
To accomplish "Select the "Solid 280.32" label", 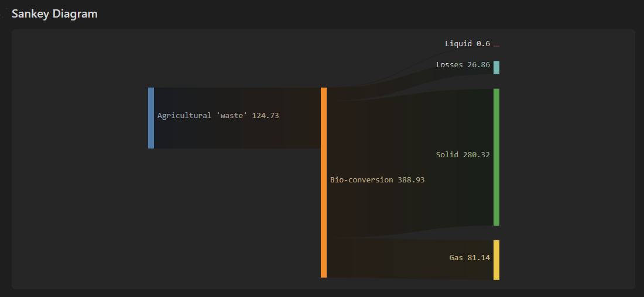I will point(463,155).
